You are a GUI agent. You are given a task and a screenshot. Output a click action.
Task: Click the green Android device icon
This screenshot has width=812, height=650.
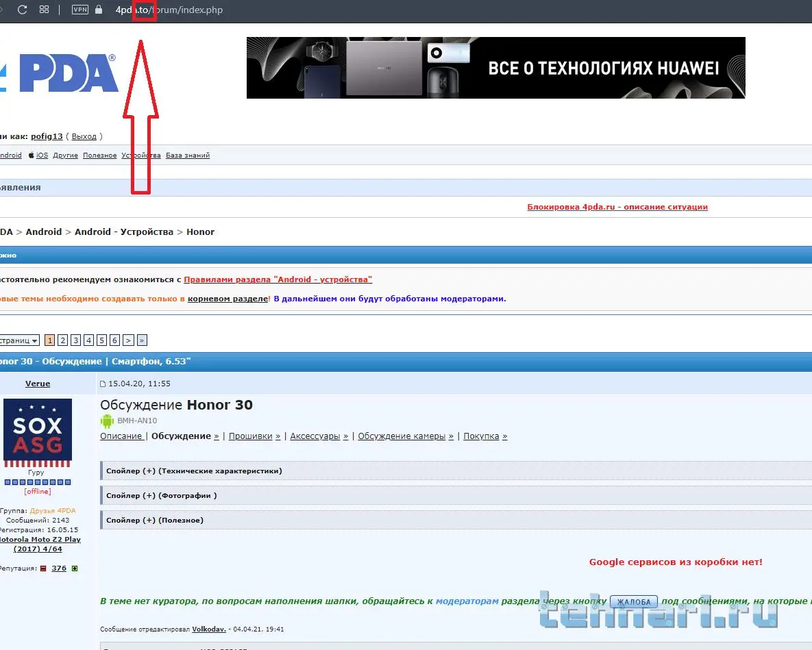(107, 421)
